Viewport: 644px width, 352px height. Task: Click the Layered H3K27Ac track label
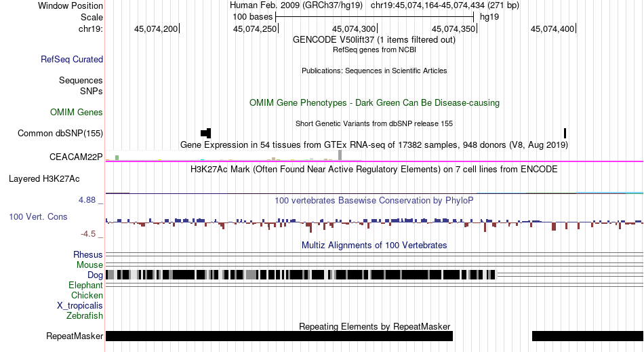44,178
